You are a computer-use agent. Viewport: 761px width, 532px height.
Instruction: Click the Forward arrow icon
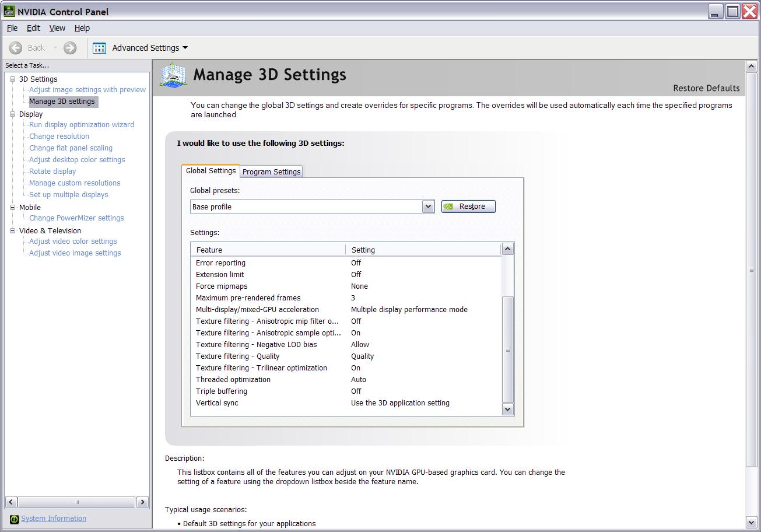pyautogui.click(x=70, y=48)
